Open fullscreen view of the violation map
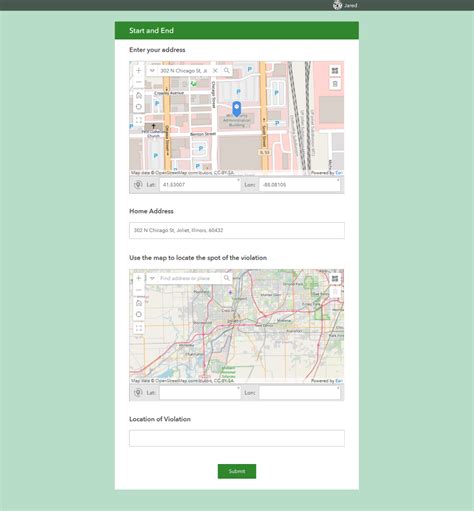 139,328
